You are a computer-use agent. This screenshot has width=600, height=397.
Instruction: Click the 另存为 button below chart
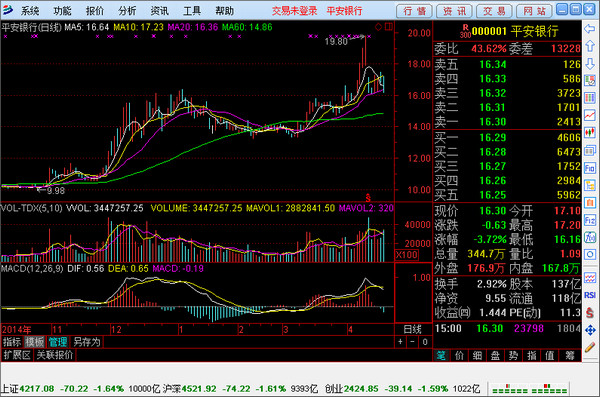point(86,342)
